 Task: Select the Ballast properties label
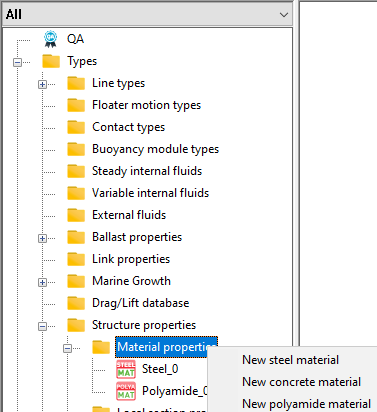point(137,237)
